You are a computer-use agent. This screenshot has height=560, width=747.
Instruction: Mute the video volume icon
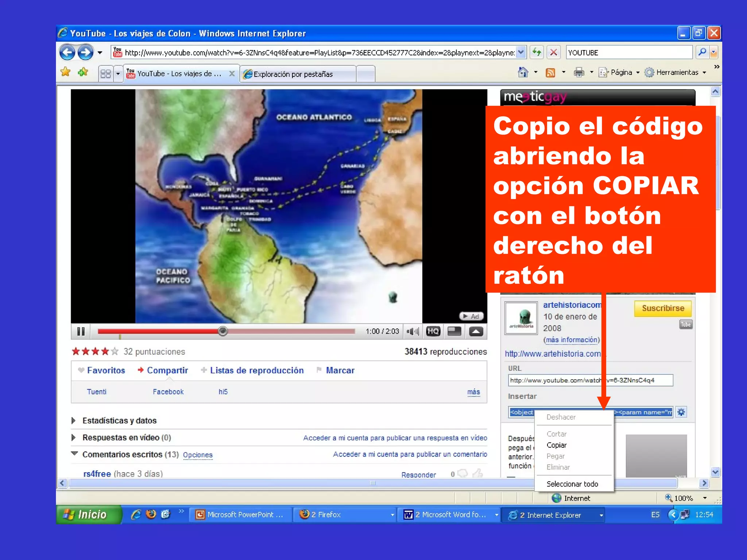[x=413, y=331]
